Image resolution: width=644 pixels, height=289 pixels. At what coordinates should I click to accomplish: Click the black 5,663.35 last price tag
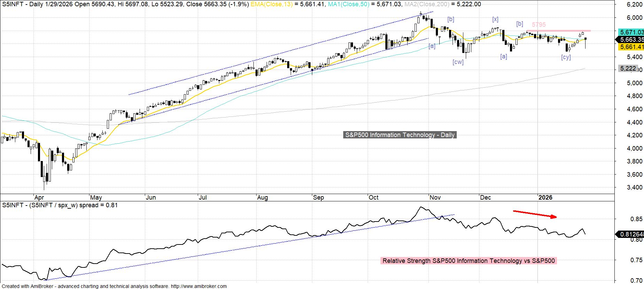(630, 40)
